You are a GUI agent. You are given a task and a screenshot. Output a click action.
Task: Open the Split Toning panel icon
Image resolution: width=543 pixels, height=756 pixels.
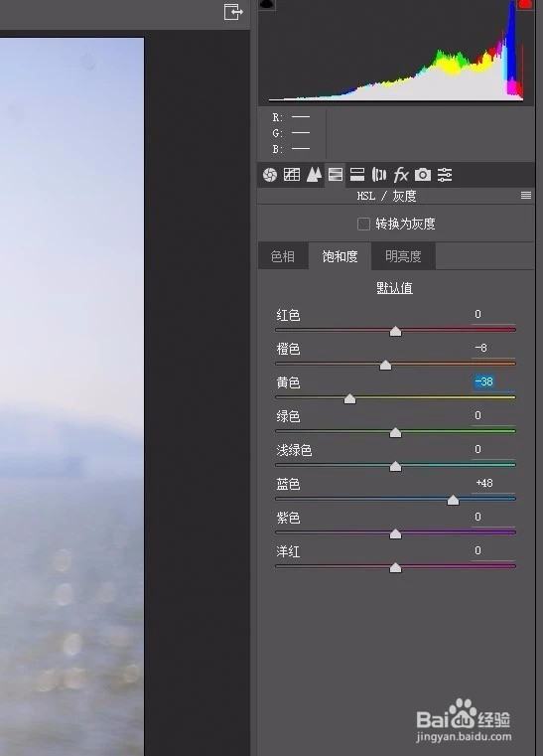pos(357,174)
